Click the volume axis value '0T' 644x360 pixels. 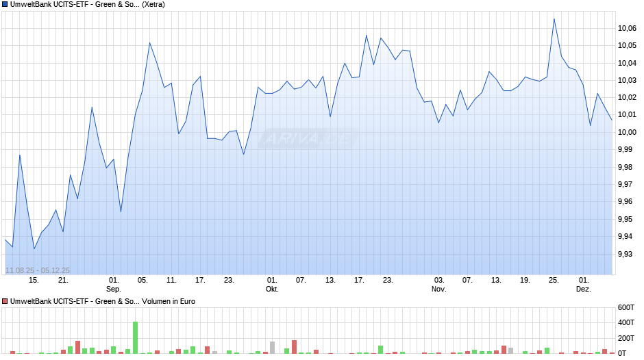click(x=622, y=353)
